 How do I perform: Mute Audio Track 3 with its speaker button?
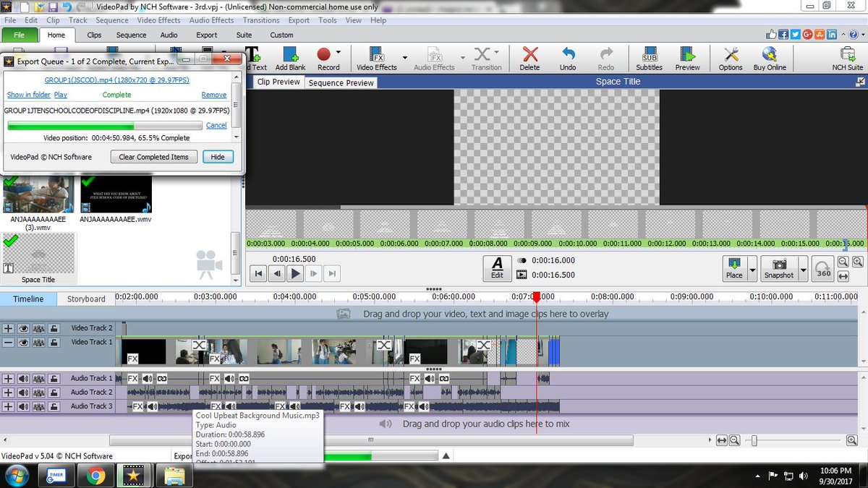(23, 406)
